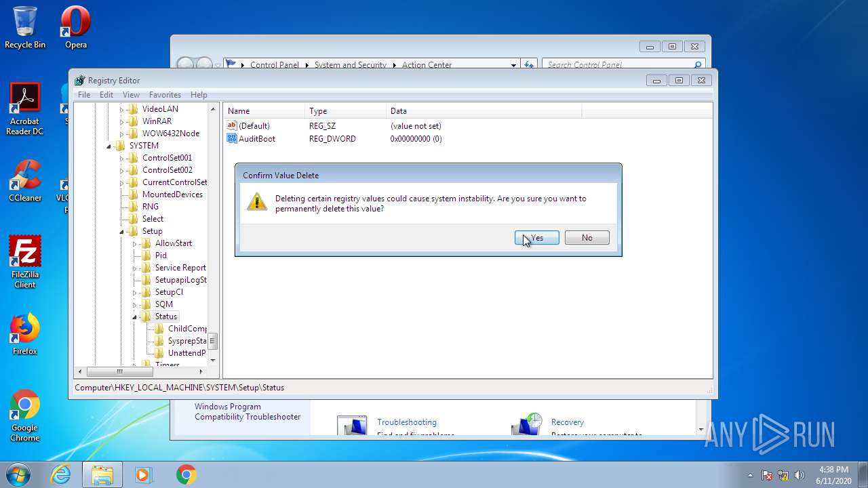Cancel deletion with the No button
The image size is (868, 488).
click(x=587, y=238)
